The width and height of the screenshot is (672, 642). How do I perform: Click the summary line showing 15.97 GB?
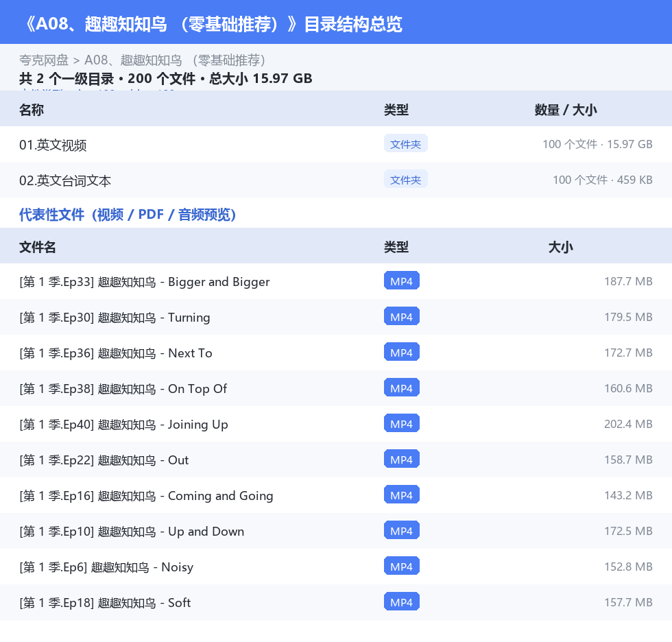(165, 78)
